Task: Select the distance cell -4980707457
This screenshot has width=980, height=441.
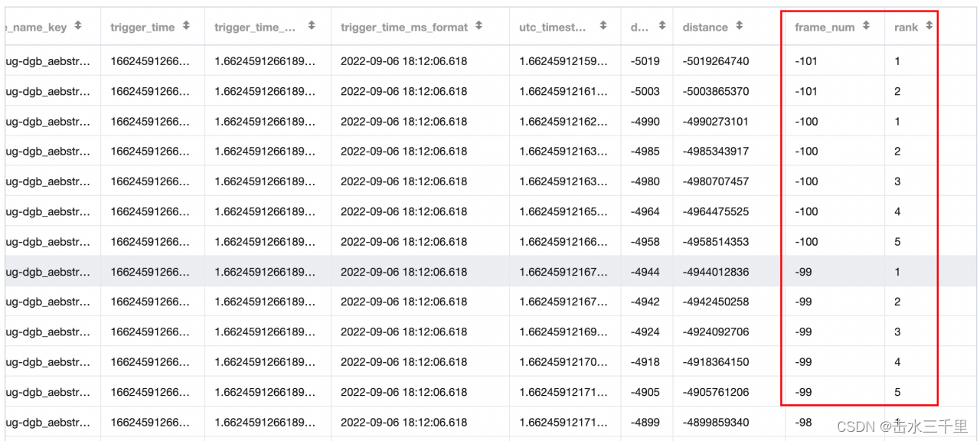Action: click(x=716, y=181)
